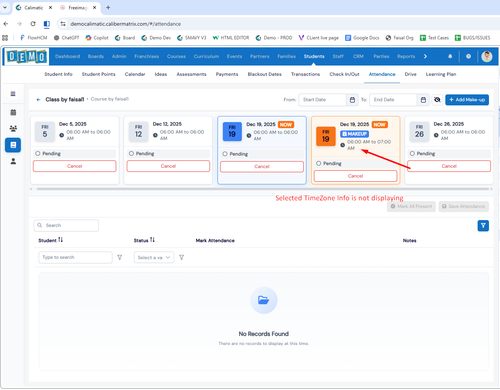Cancel the blue Dec 19 session
Viewport: 500px width, 390px height.
[x=262, y=166]
